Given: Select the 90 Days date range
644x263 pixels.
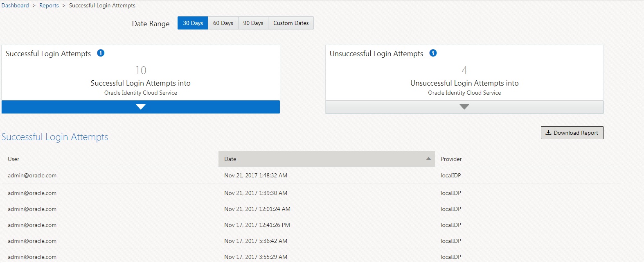Looking at the screenshot, I should pos(253,23).
